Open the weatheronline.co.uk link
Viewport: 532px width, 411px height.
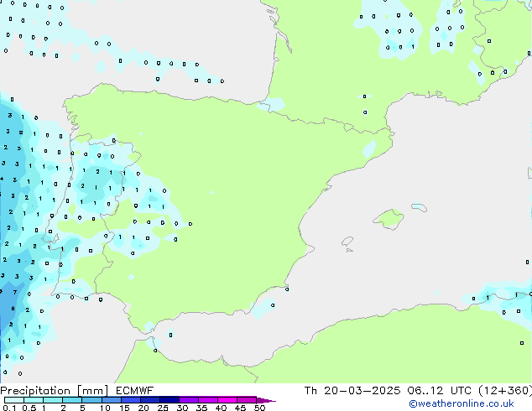(462, 403)
